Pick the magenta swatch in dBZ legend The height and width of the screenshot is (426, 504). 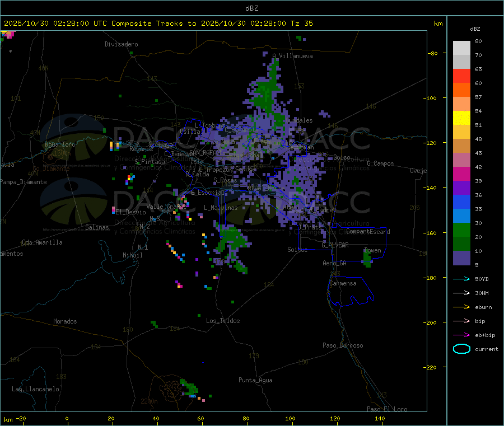pyautogui.click(x=461, y=174)
